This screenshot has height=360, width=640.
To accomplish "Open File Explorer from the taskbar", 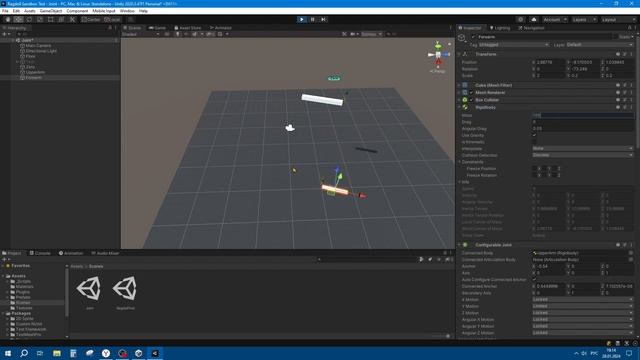I will tap(57, 353).
